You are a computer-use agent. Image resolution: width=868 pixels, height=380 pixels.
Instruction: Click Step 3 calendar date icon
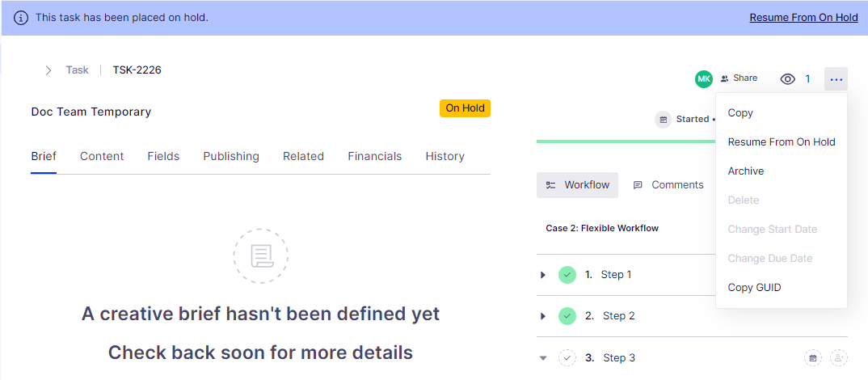click(813, 357)
